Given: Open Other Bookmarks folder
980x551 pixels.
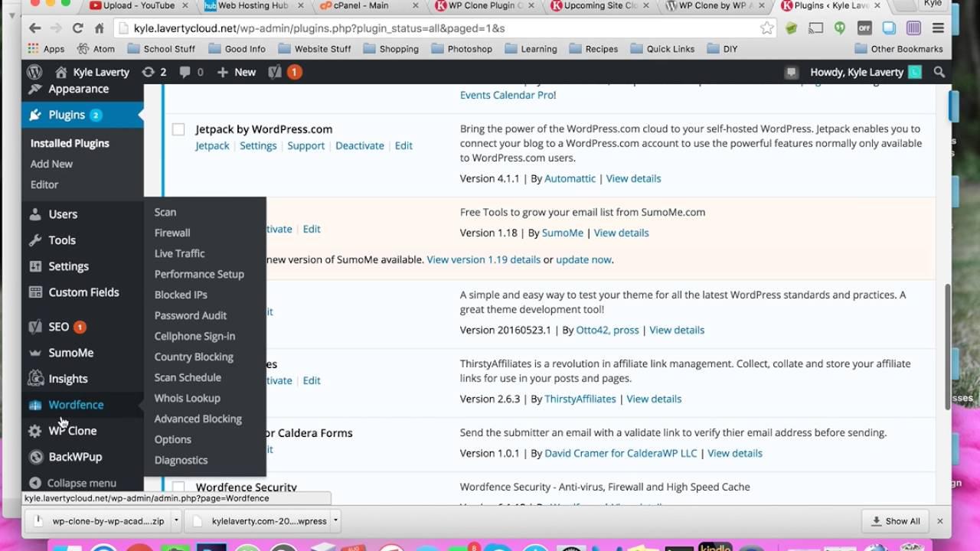Looking at the screenshot, I should [x=899, y=49].
